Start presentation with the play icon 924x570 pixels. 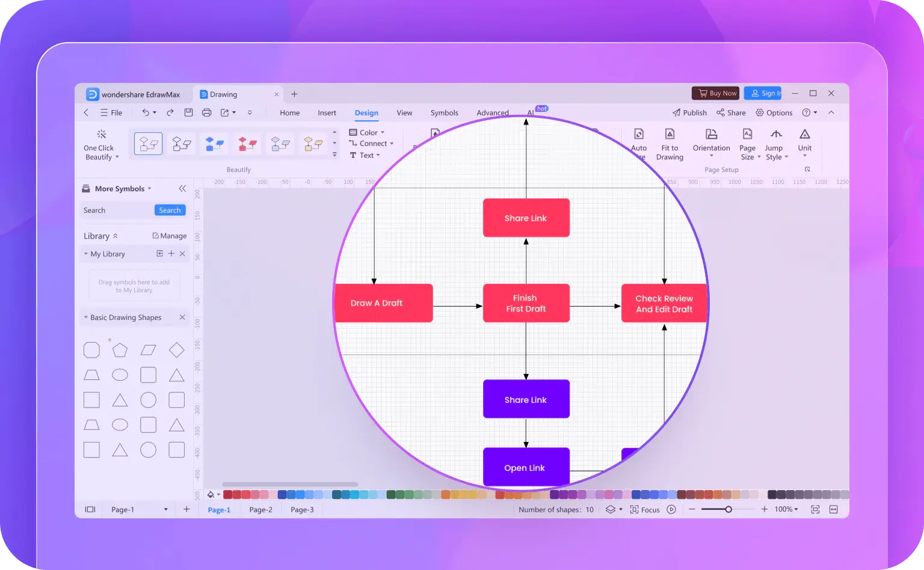pos(671,509)
